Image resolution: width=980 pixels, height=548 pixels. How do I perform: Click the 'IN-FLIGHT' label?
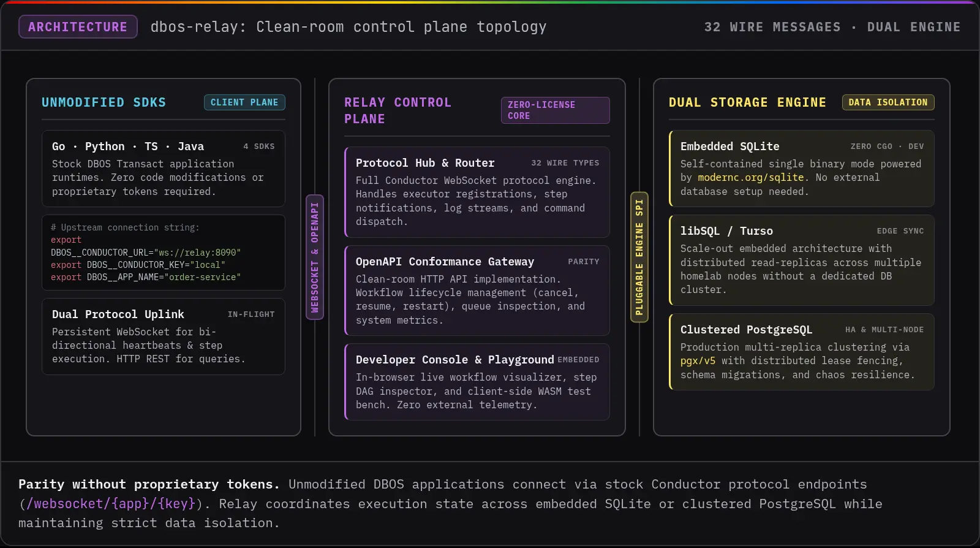click(x=251, y=314)
